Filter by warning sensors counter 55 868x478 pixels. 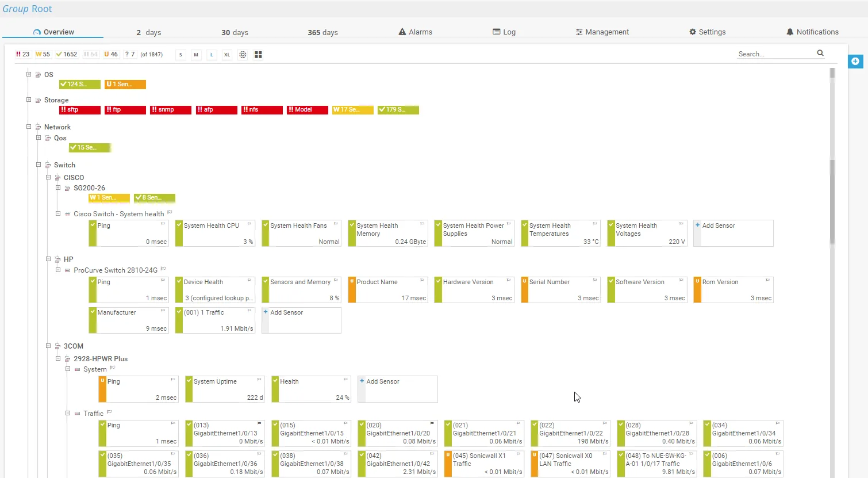coord(43,54)
